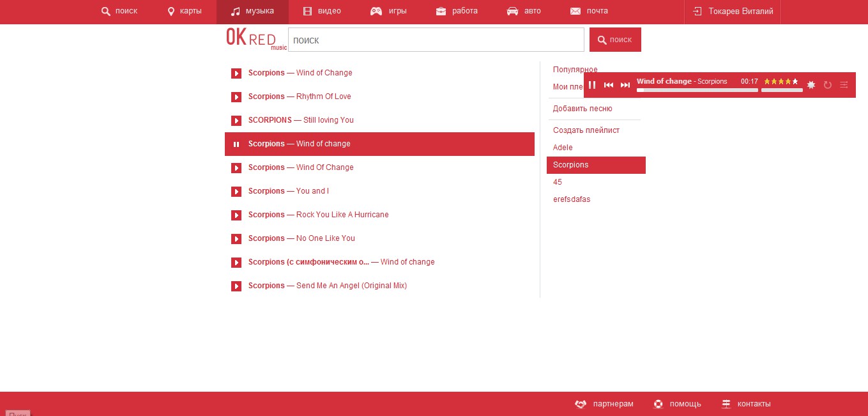868x416 pixels.
Task: Select the Scorpions playlist in sidebar
Action: pos(596,165)
